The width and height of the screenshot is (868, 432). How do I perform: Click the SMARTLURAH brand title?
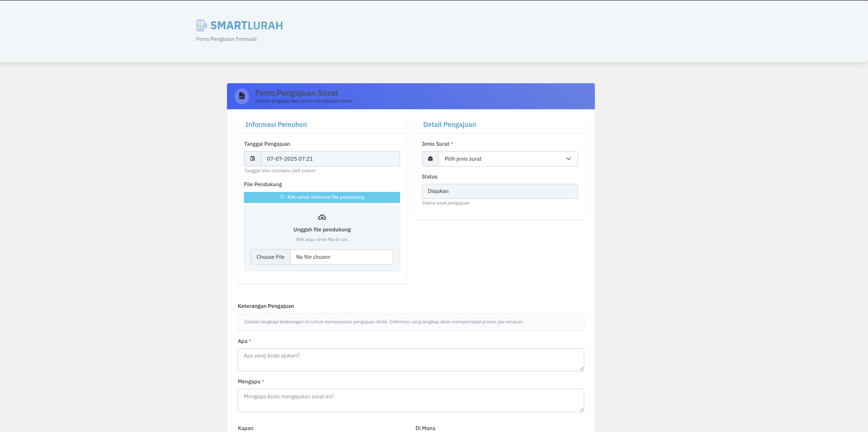coord(247,25)
